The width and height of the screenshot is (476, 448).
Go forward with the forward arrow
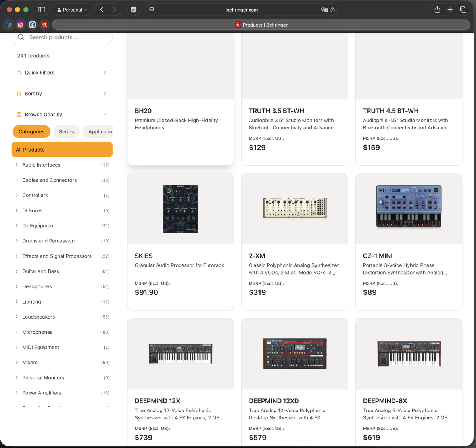click(115, 10)
